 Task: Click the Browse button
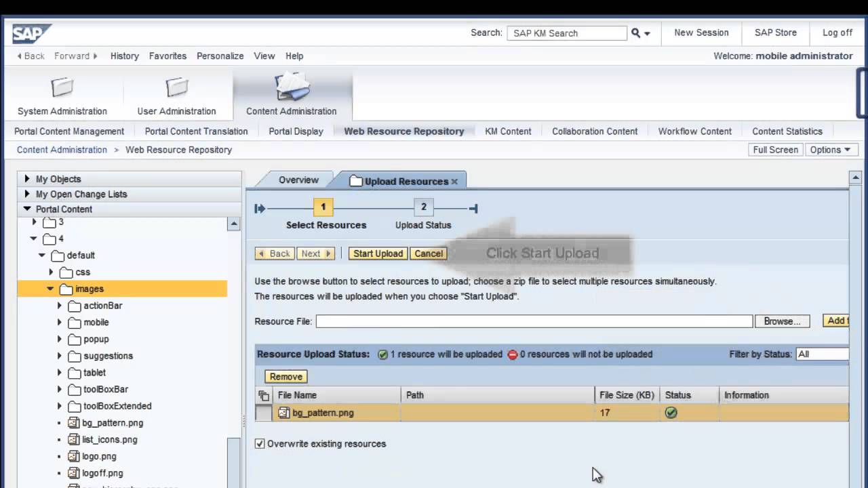782,321
